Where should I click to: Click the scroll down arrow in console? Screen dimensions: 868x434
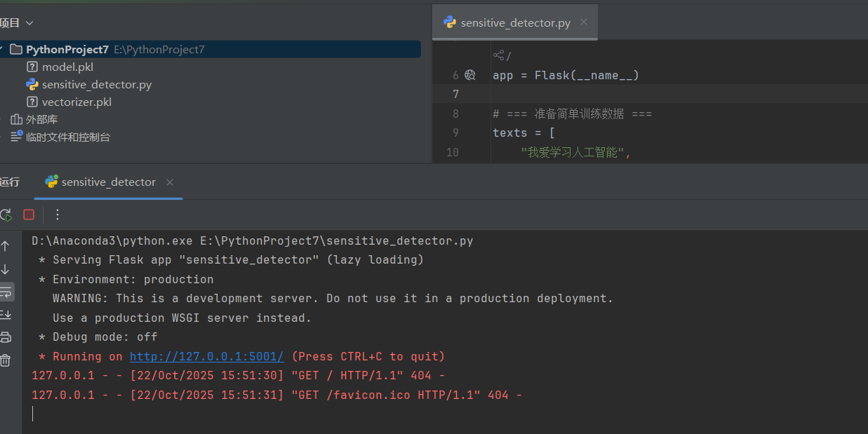[x=6, y=269]
